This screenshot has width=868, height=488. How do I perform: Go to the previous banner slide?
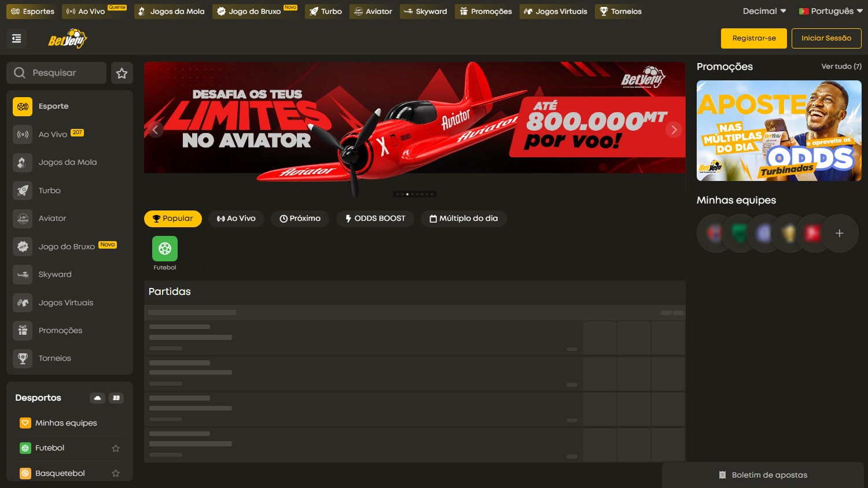pyautogui.click(x=155, y=130)
